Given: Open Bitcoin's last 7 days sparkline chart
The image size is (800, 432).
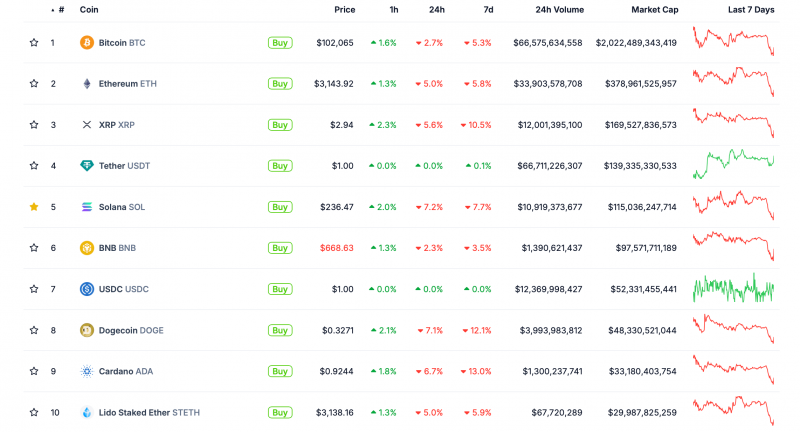Looking at the screenshot, I should [733, 41].
